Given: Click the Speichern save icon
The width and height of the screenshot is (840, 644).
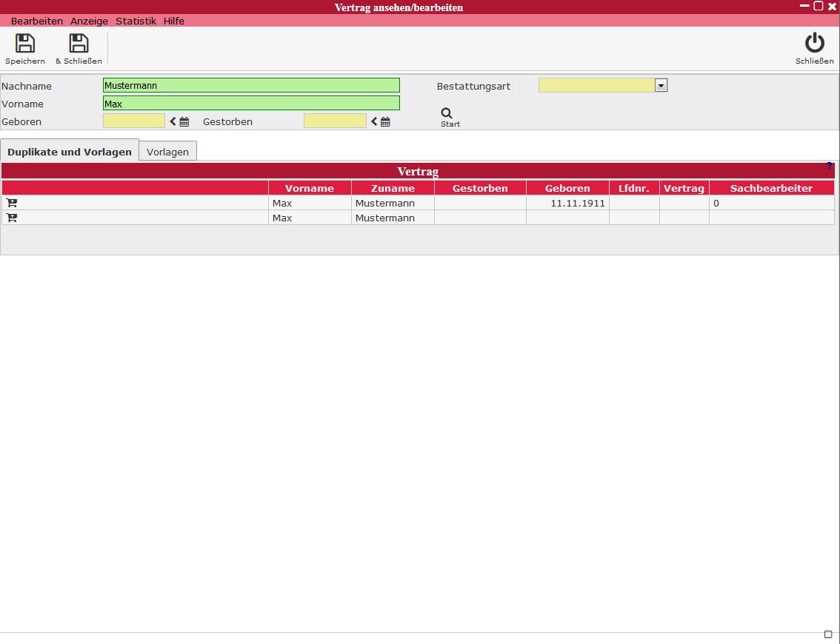Looking at the screenshot, I should (25, 44).
